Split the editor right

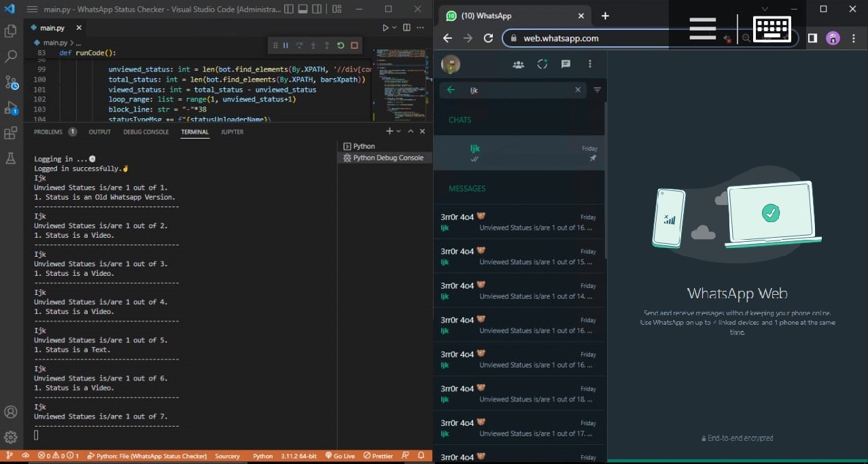406,28
